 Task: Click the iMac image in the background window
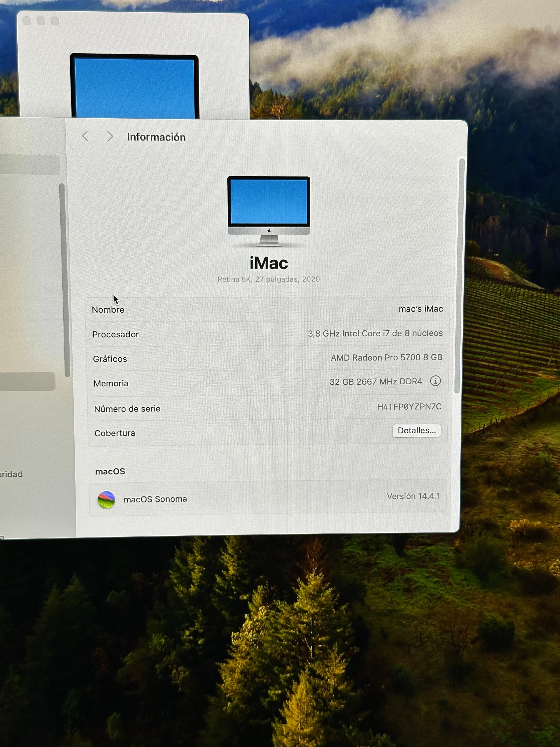(x=134, y=86)
